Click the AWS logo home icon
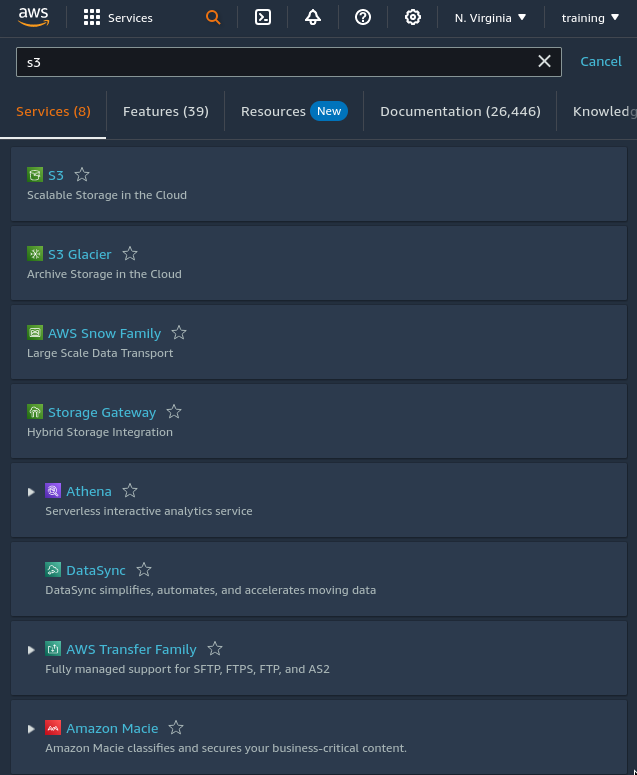 pyautogui.click(x=33, y=17)
